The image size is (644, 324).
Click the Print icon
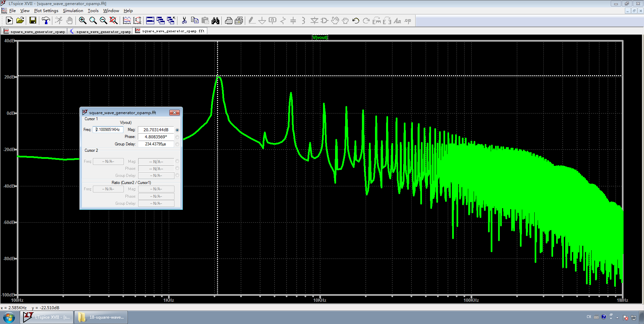(228, 21)
